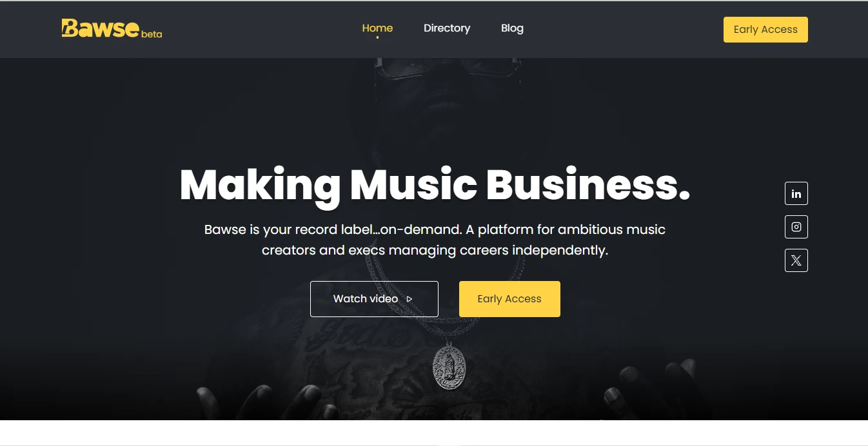
Task: Open the Blog nav item
Action: pos(512,28)
